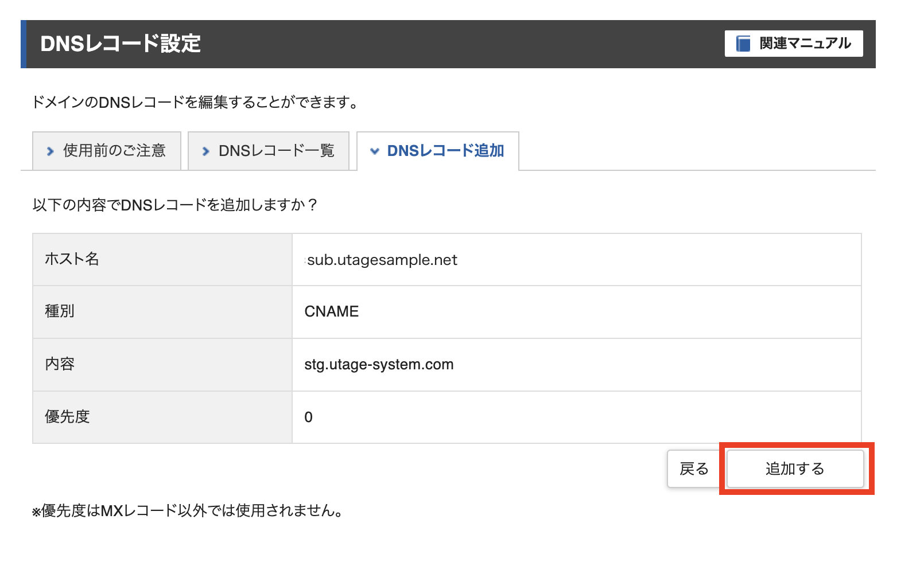Click the book icon beside 関連マニュアル
924x562 pixels.
(743, 44)
